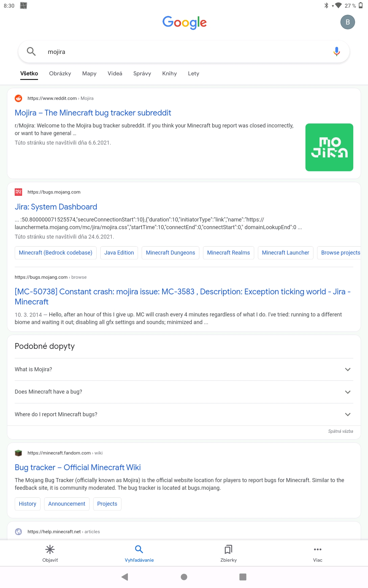The width and height of the screenshot is (368, 588).
Task: Open the Viac more options icon
Action: click(318, 550)
